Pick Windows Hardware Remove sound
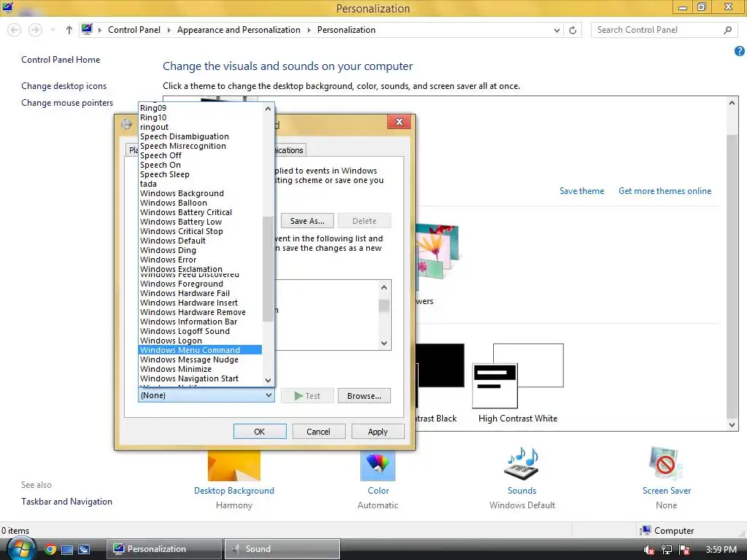The width and height of the screenshot is (747, 560). point(200,312)
